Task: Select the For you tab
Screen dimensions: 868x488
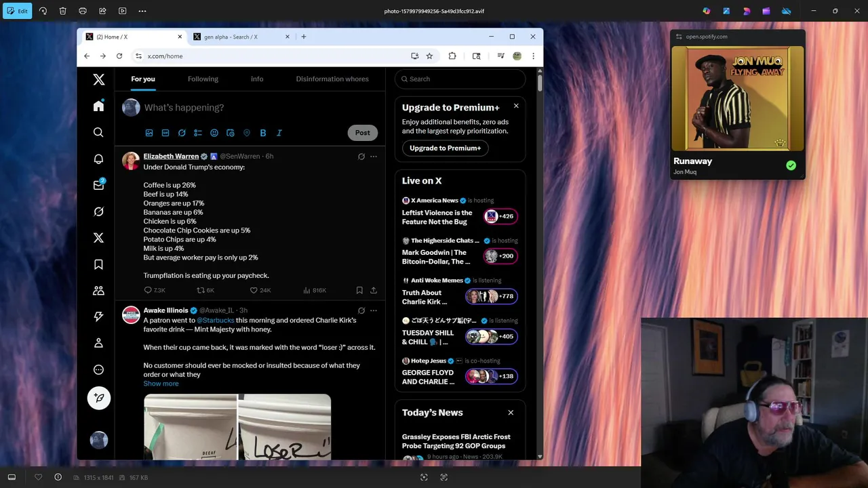Action: 143,79
